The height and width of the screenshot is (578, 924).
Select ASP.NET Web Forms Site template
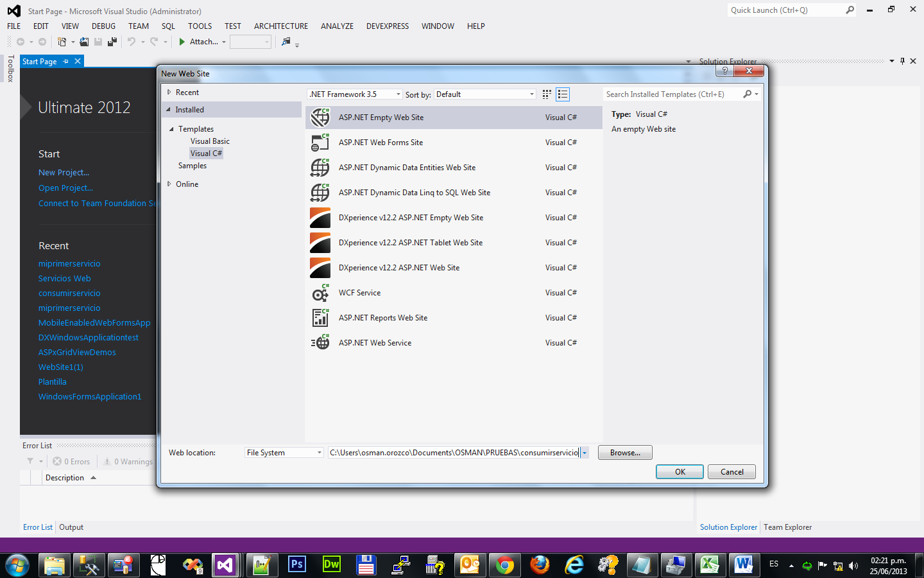pyautogui.click(x=454, y=143)
